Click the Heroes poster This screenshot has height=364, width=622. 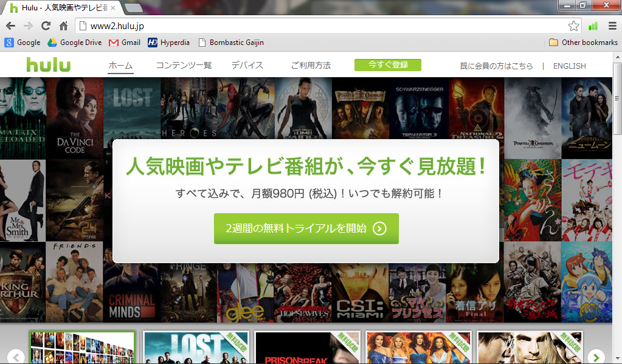(189, 108)
